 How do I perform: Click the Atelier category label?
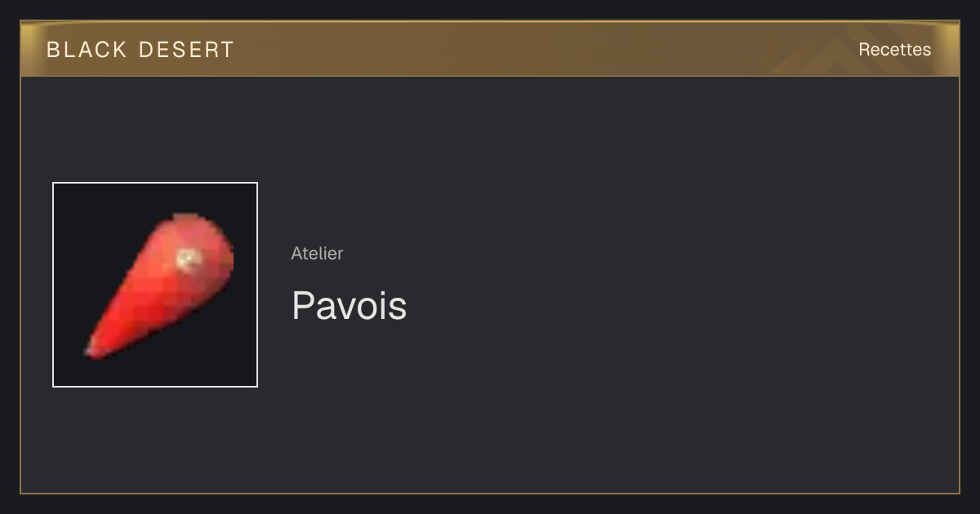[x=317, y=254]
